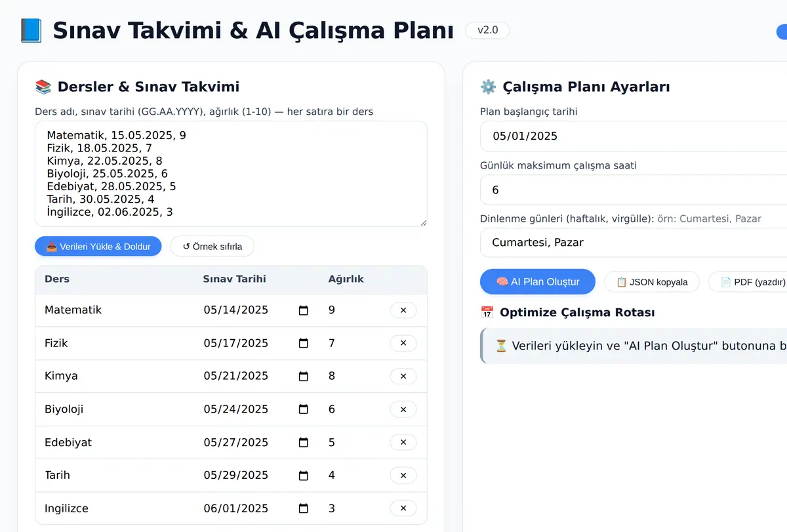Click the Ders column header
The width and height of the screenshot is (787, 532).
(57, 279)
